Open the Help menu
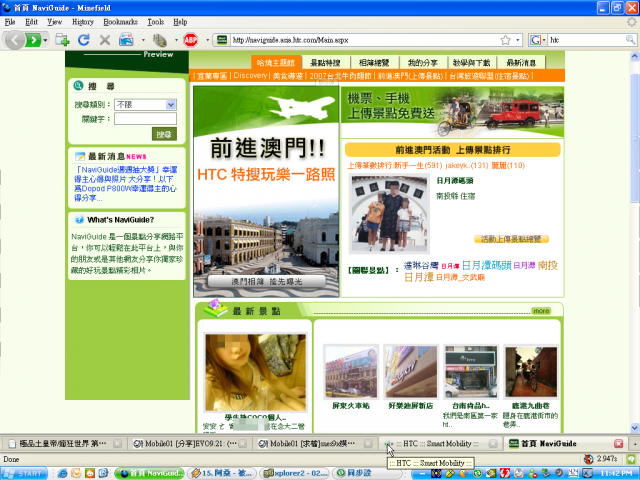640x480 pixels. [x=180, y=22]
